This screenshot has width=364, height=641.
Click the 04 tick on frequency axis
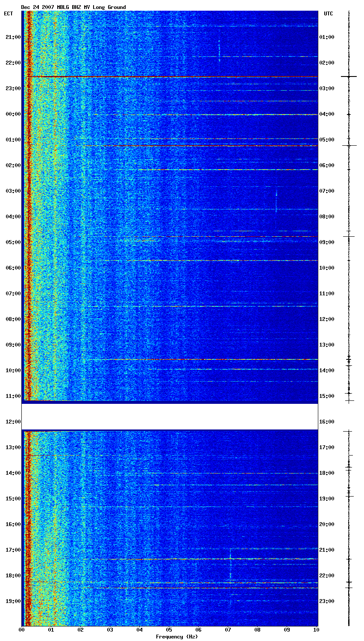pyautogui.click(x=139, y=630)
